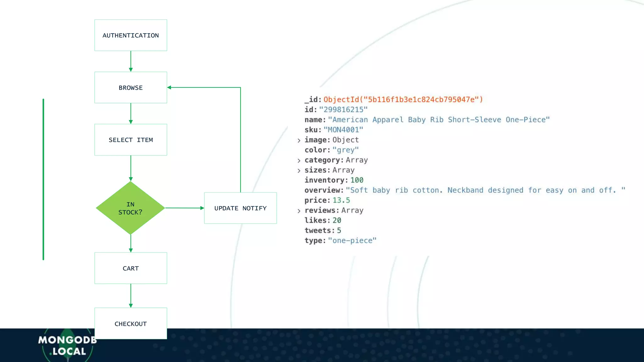Click the type value one-piece
Screen dimensions: 644x362
point(352,240)
